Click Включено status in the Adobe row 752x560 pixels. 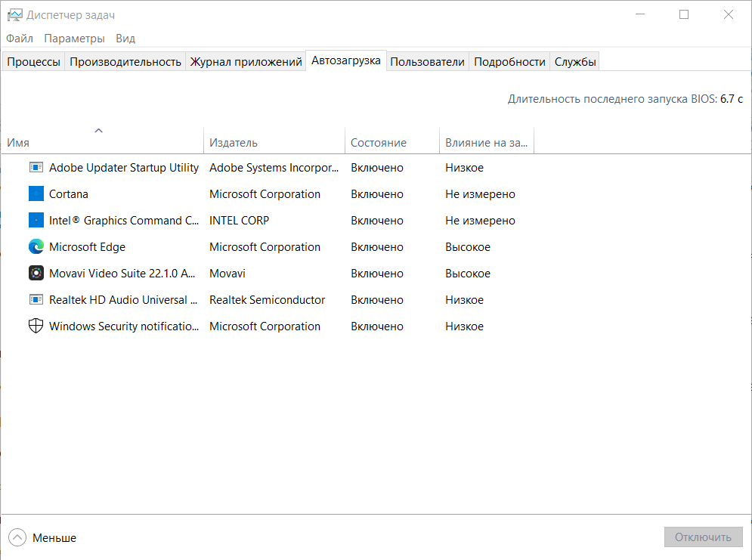(x=377, y=167)
